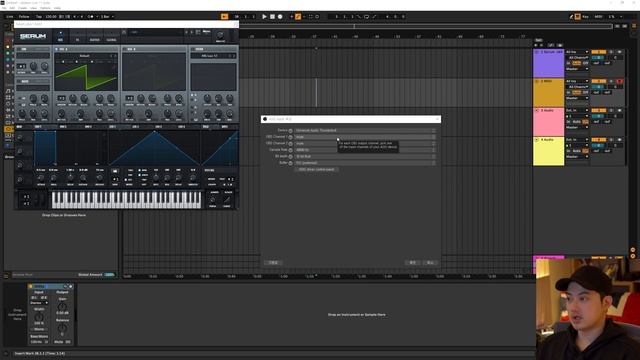640x360 pixels.
Task: Open the Sample Rate dropdown
Action: [365, 150]
